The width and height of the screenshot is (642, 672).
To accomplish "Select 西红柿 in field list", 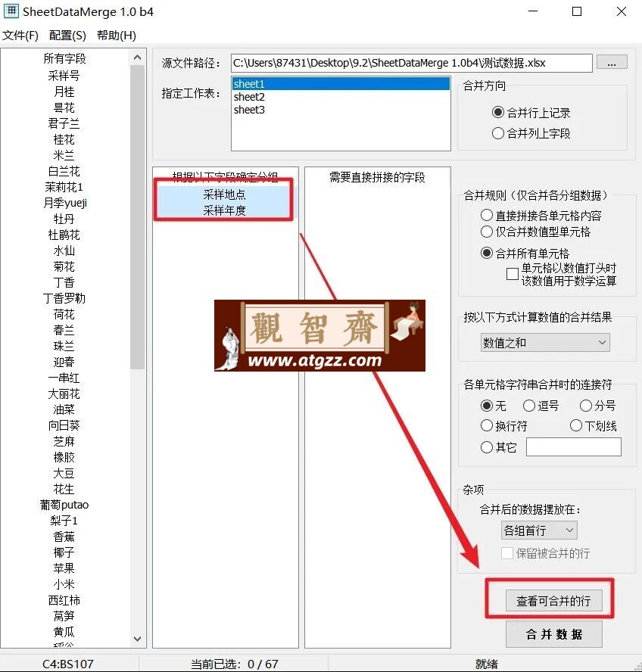I will pyautogui.click(x=64, y=600).
